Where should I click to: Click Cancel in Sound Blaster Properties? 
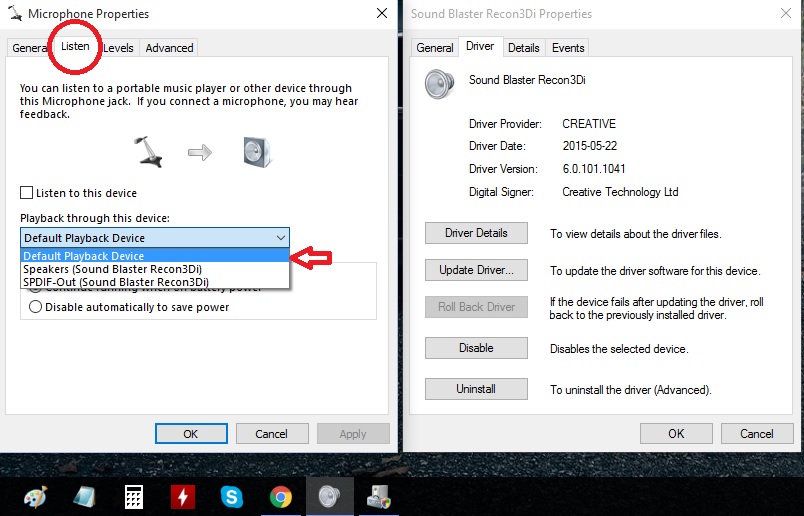756,433
